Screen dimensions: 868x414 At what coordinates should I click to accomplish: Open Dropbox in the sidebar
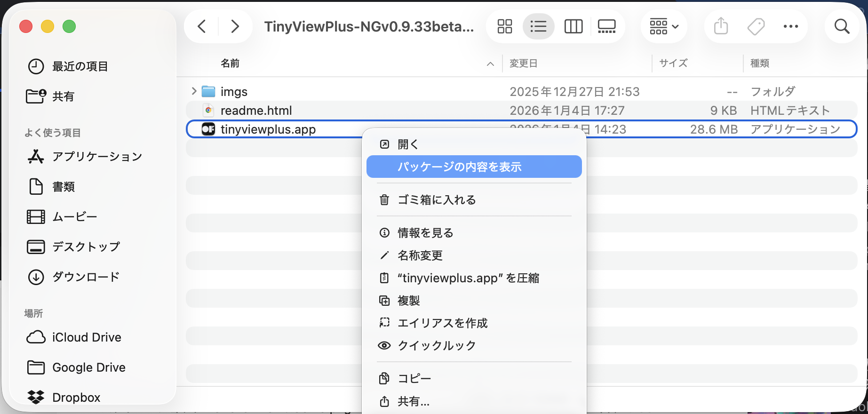pos(76,398)
